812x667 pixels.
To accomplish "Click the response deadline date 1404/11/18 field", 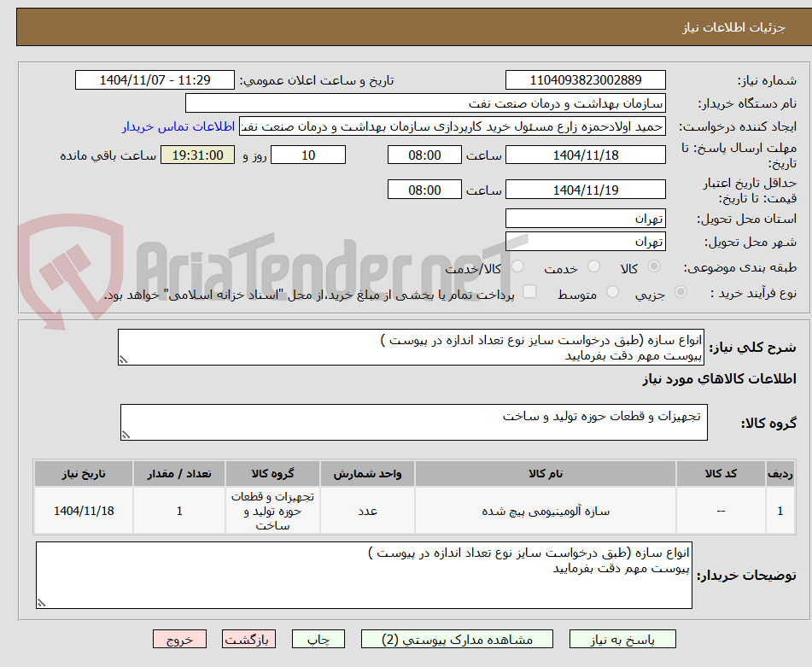I will [585, 155].
